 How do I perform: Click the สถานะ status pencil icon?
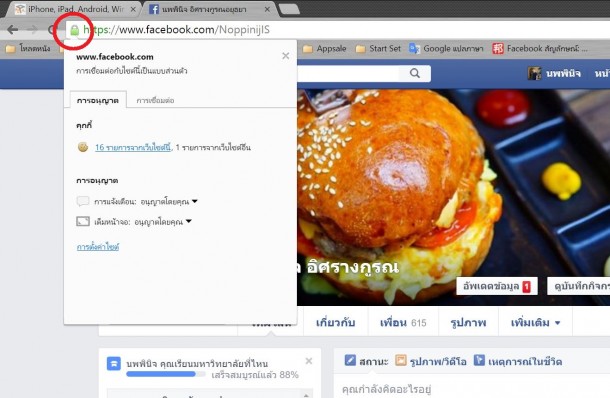(x=350, y=360)
